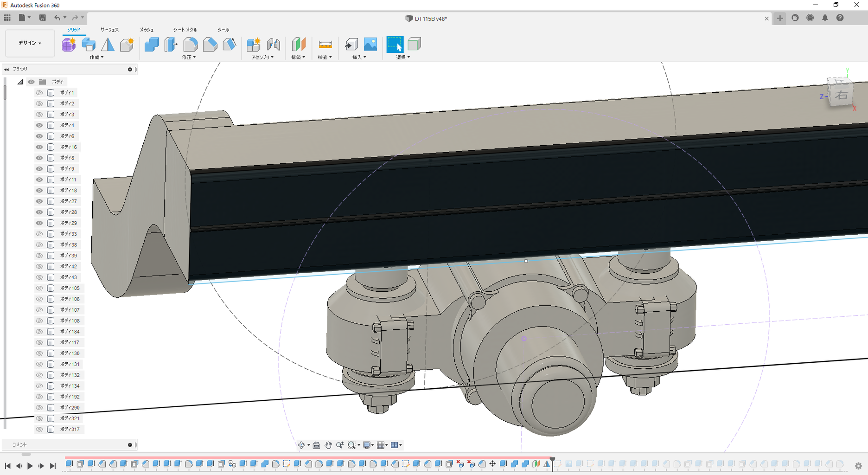Screen dimensions: 868x475
Task: Click the Insert Canvas image icon
Action: tap(370, 45)
